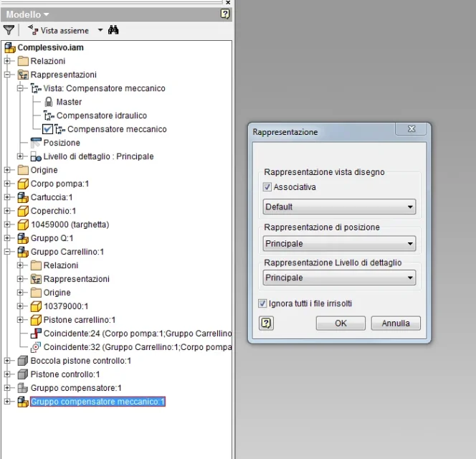
Task: Open the Vista assieme dropdown arrow
Action: click(x=100, y=30)
